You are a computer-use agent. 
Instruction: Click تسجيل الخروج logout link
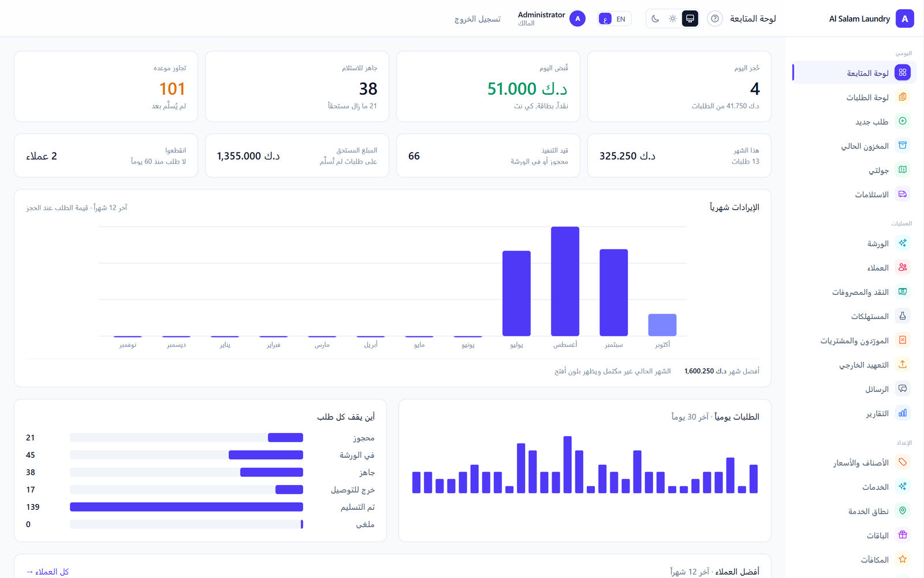pyautogui.click(x=478, y=19)
